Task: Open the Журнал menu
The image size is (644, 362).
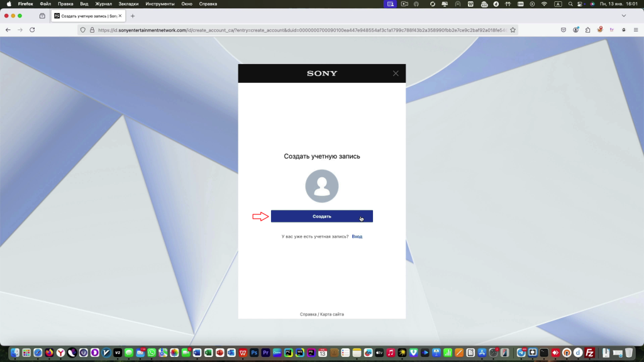Action: [x=104, y=4]
